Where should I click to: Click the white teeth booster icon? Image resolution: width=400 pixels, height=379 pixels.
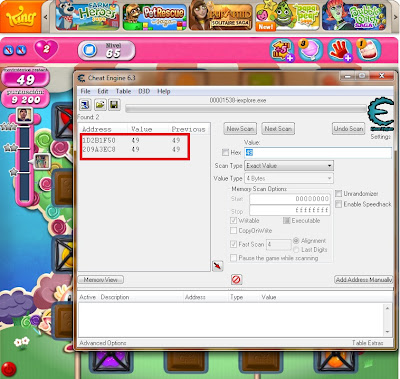(368, 50)
